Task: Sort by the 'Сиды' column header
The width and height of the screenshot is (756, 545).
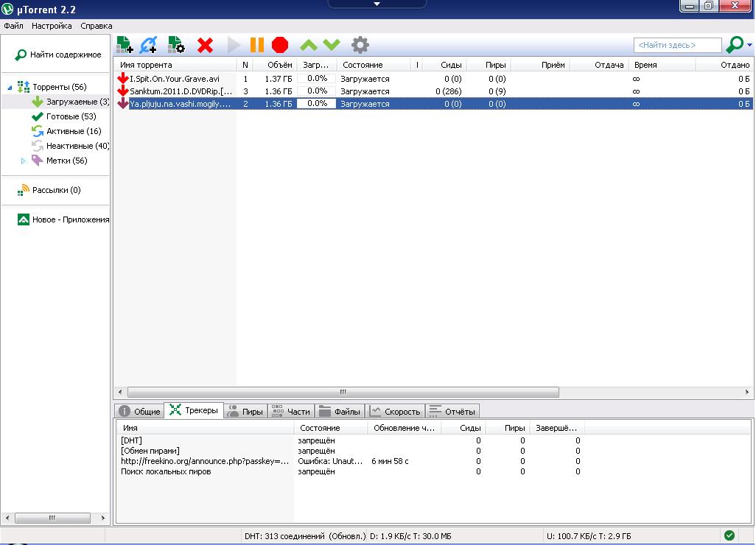Action: [x=444, y=65]
